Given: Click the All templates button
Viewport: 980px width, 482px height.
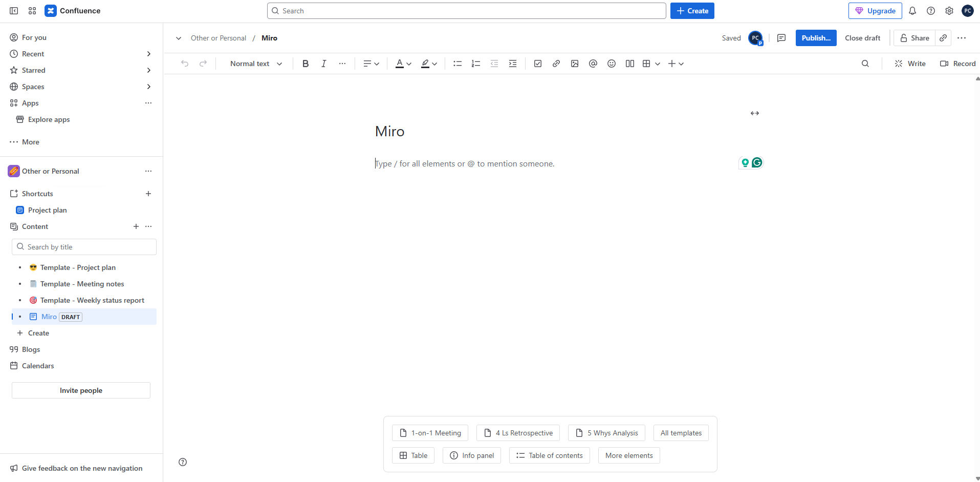Looking at the screenshot, I should (x=681, y=433).
